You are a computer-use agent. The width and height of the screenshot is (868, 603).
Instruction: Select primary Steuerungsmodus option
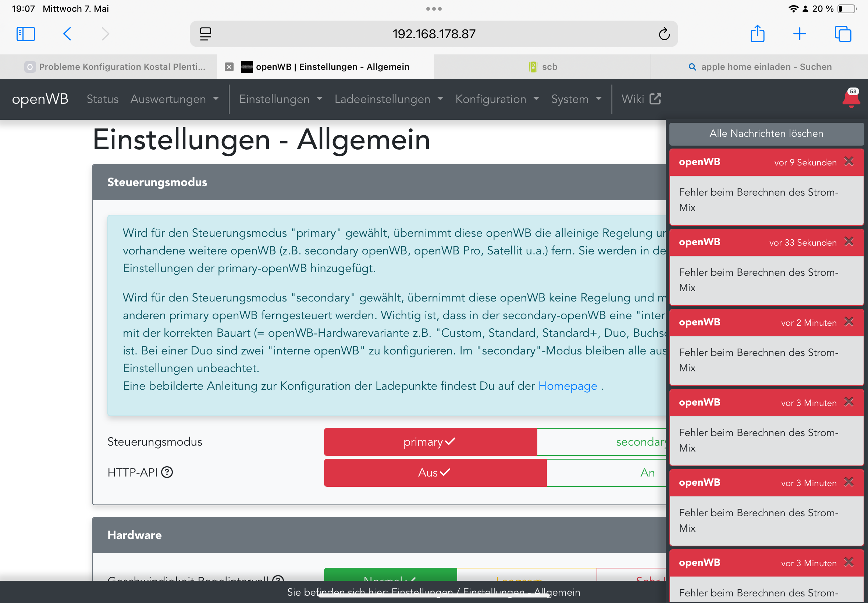point(430,442)
